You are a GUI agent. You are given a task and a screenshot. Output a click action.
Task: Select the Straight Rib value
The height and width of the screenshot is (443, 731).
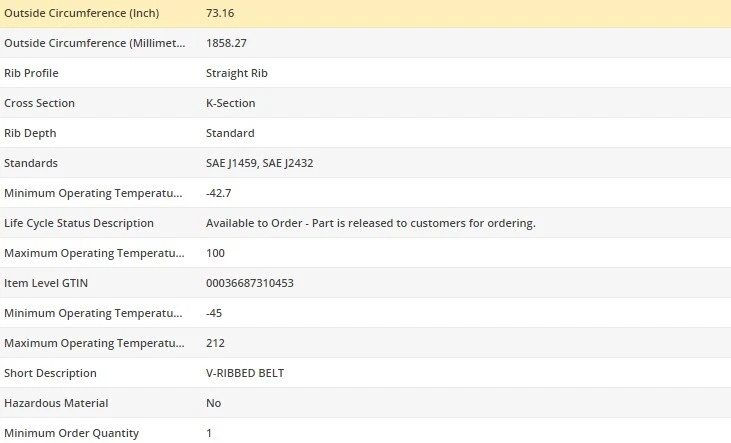236,73
